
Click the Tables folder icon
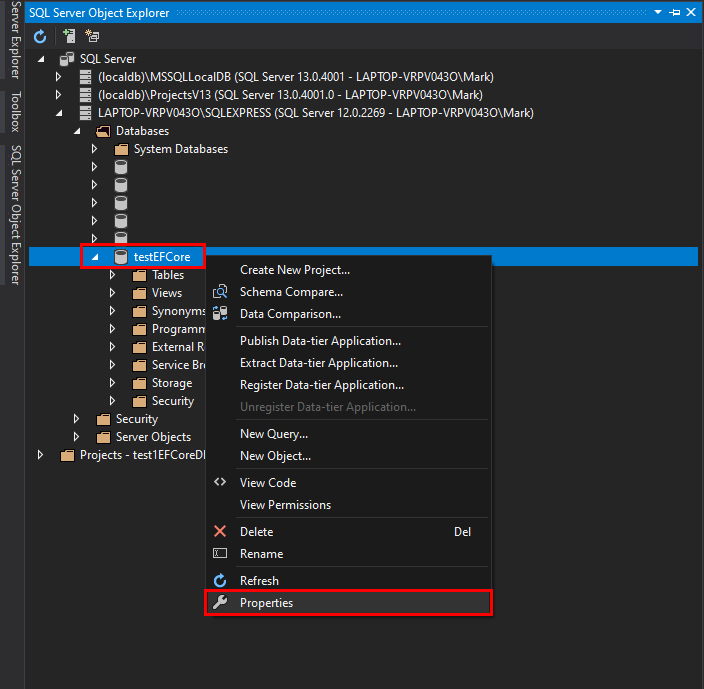coord(139,275)
